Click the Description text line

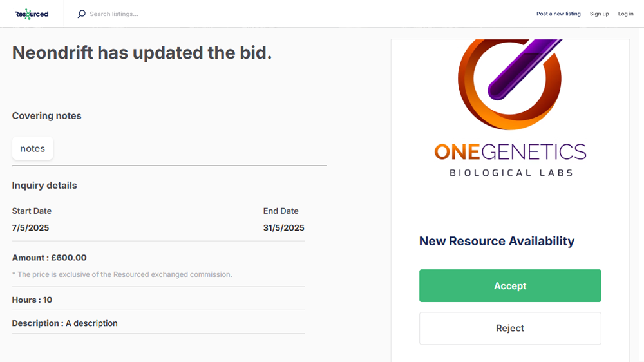64,323
